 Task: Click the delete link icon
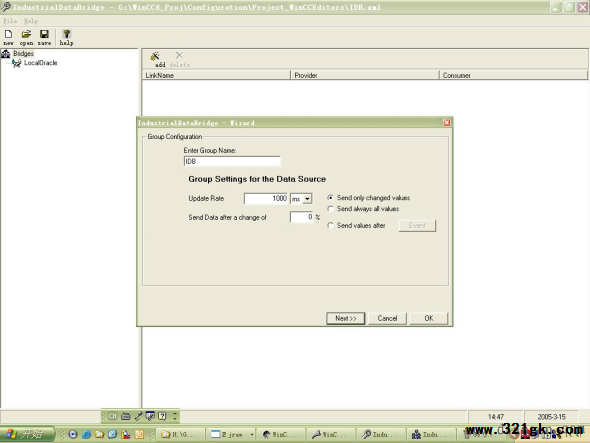pyautogui.click(x=179, y=59)
